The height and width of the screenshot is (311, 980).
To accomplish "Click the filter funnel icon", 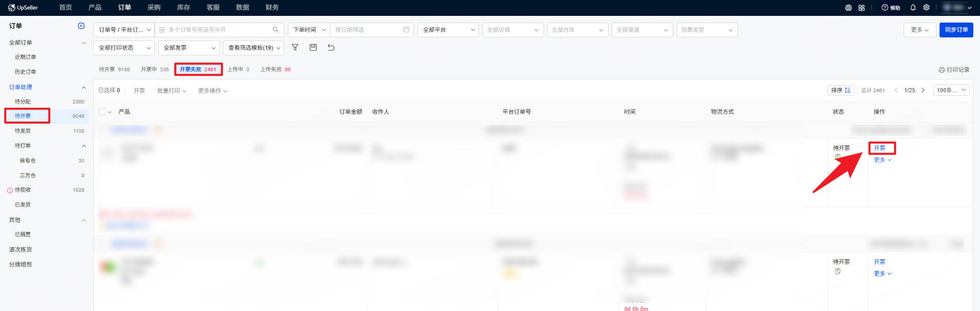I will click(x=295, y=47).
